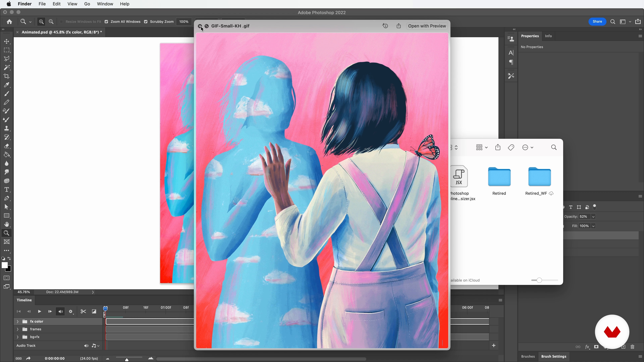Click the blue Share button

point(597,21)
